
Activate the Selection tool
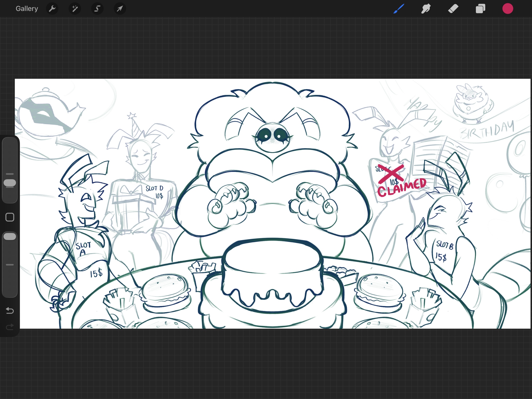coord(97,9)
